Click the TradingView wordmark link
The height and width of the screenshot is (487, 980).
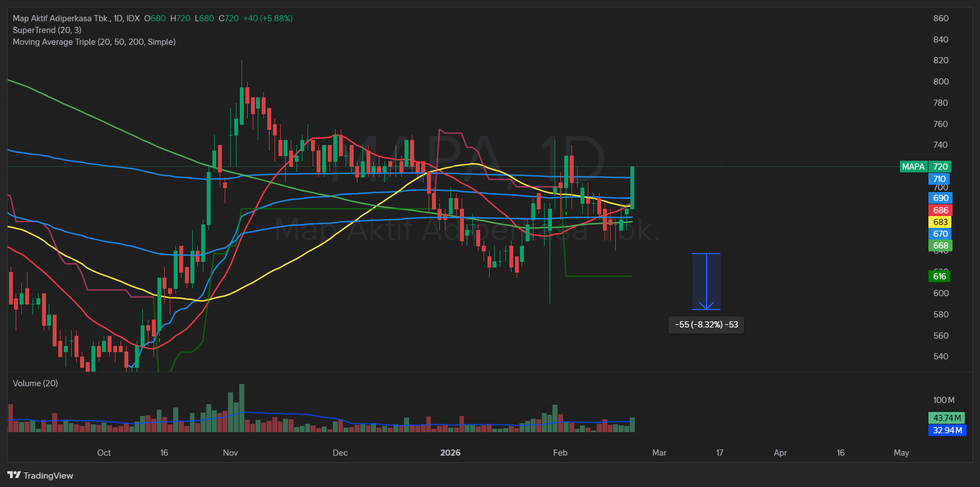coord(48,475)
